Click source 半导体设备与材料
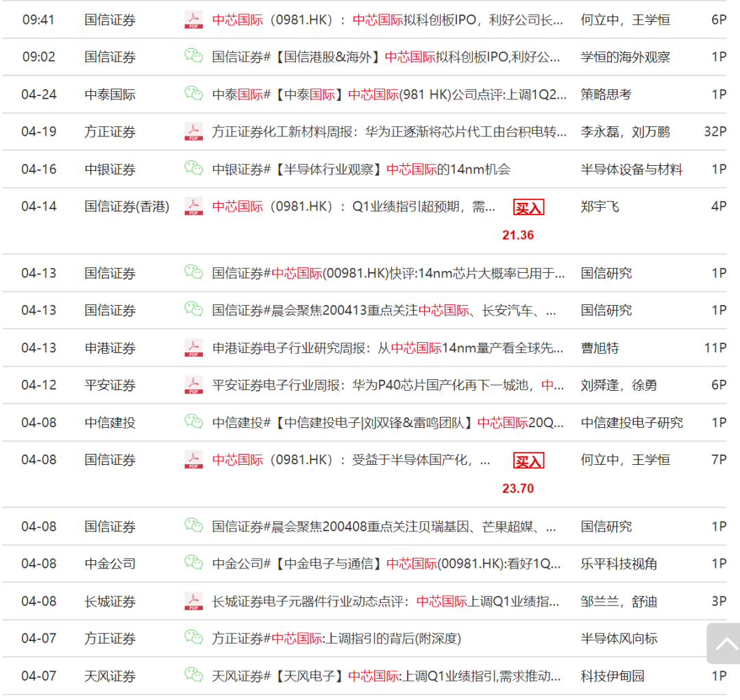This screenshot has width=740, height=700. [x=632, y=169]
